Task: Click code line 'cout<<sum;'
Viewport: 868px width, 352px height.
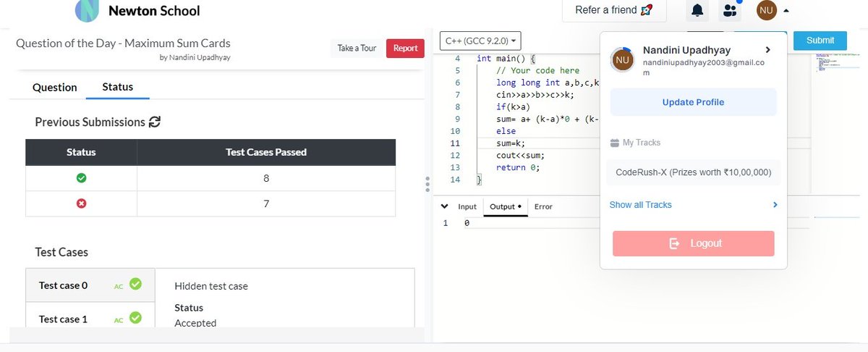Action: [520, 155]
